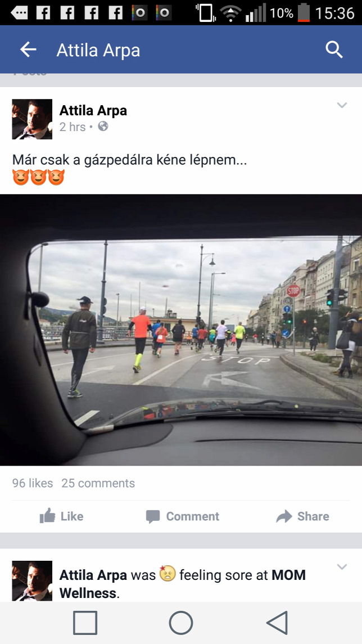Screen dimensions: 362x644
Task: Tap the Android home circle button
Action: click(181, 623)
